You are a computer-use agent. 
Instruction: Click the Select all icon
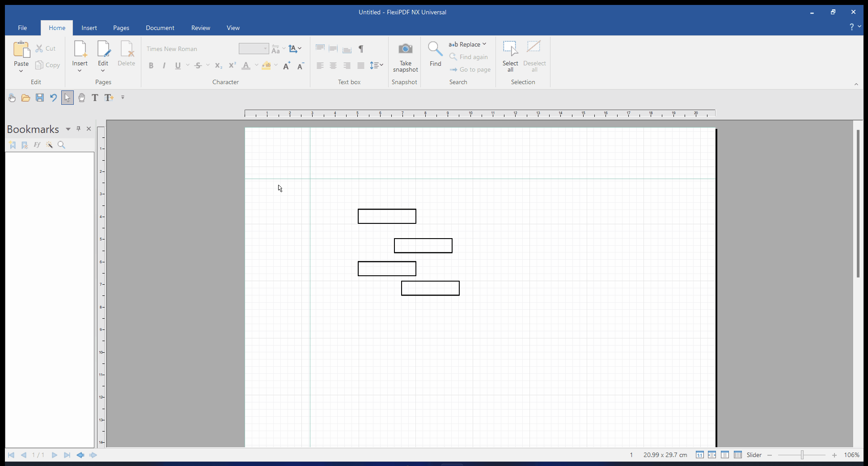click(x=510, y=48)
